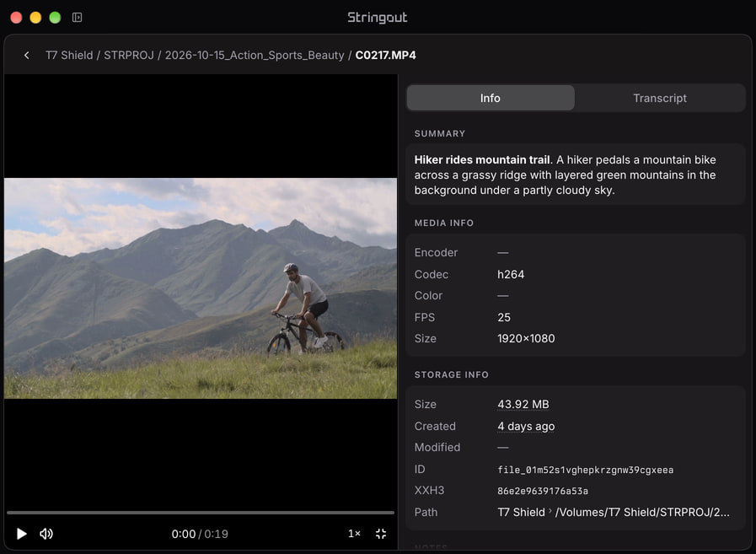Click the Created value 4 days ago
The width and height of the screenshot is (756, 554).
point(526,426)
